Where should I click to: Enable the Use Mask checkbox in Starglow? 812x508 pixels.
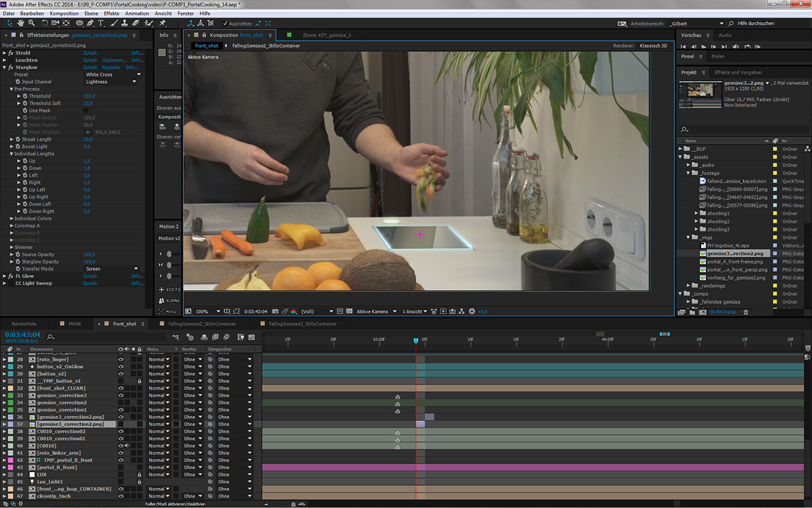(x=86, y=110)
